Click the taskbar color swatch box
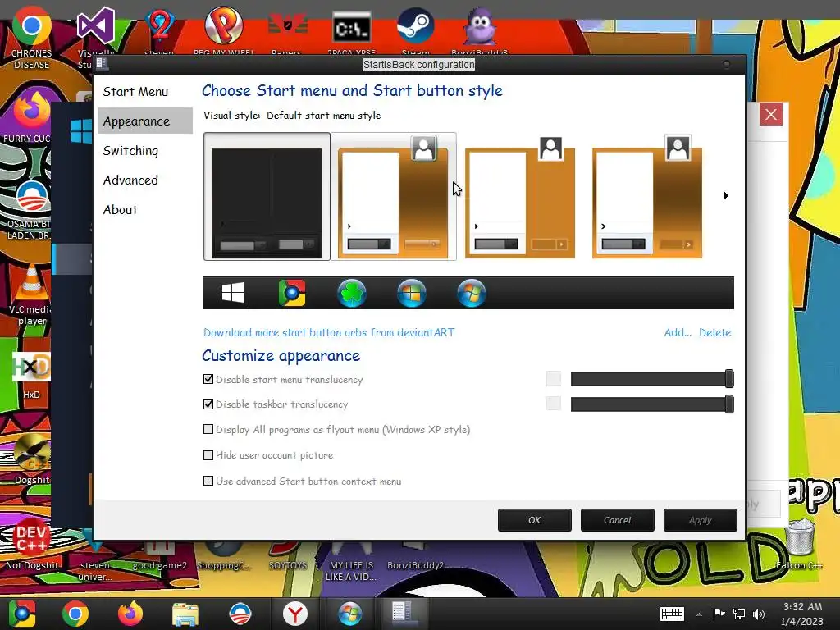 [x=554, y=403]
